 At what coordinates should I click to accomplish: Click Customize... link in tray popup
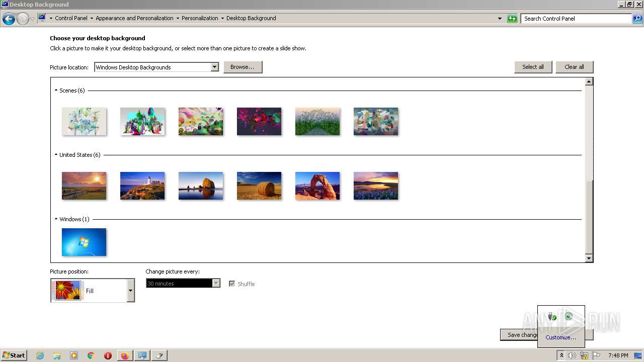point(560,337)
